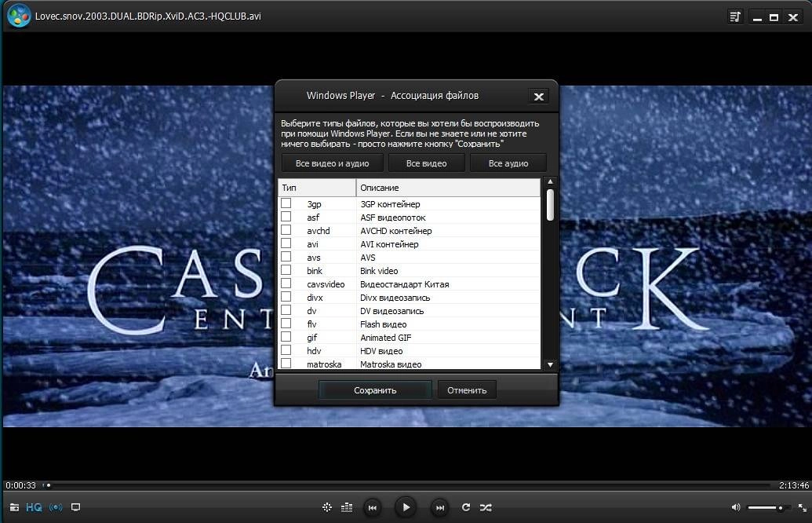The width and height of the screenshot is (812, 523).
Task: Check the 3gp file type checkbox
Action: (x=286, y=203)
